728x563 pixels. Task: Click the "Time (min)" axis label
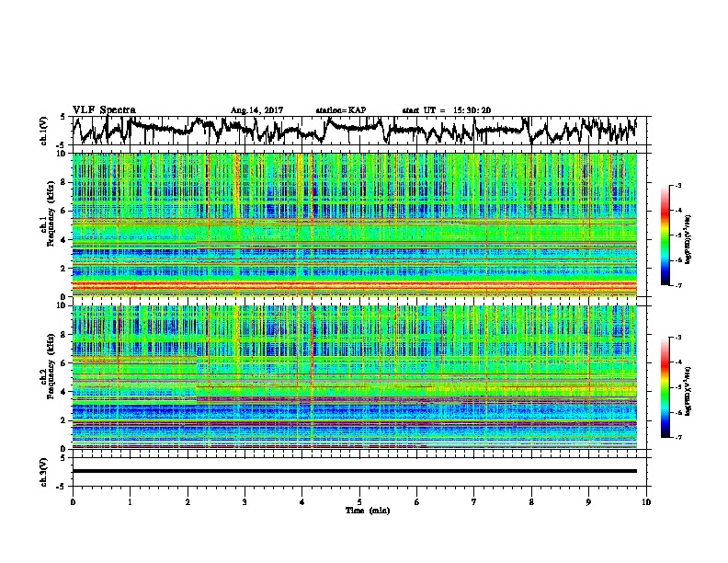pyautogui.click(x=368, y=511)
